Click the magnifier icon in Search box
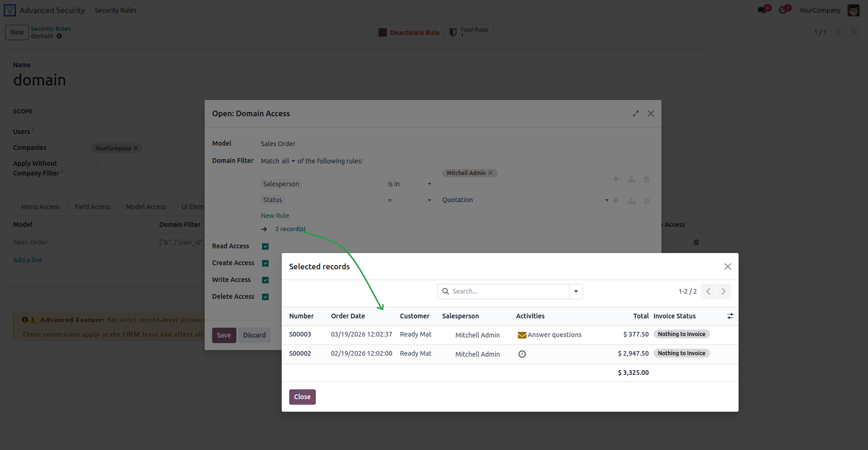The image size is (868, 450). point(446,291)
